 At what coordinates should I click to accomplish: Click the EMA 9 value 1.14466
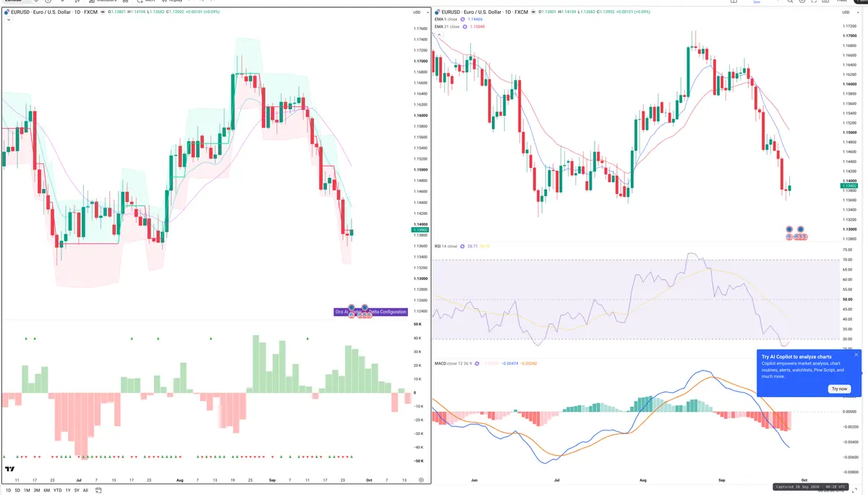click(x=475, y=20)
